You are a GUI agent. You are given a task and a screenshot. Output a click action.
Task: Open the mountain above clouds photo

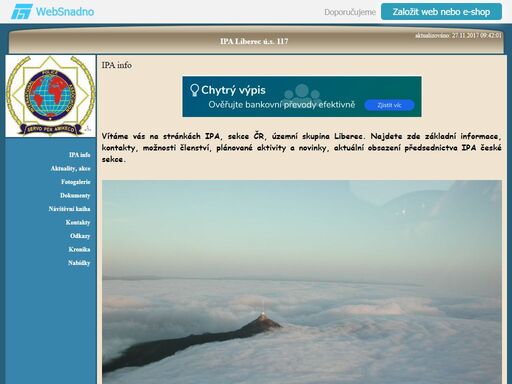[x=302, y=282]
